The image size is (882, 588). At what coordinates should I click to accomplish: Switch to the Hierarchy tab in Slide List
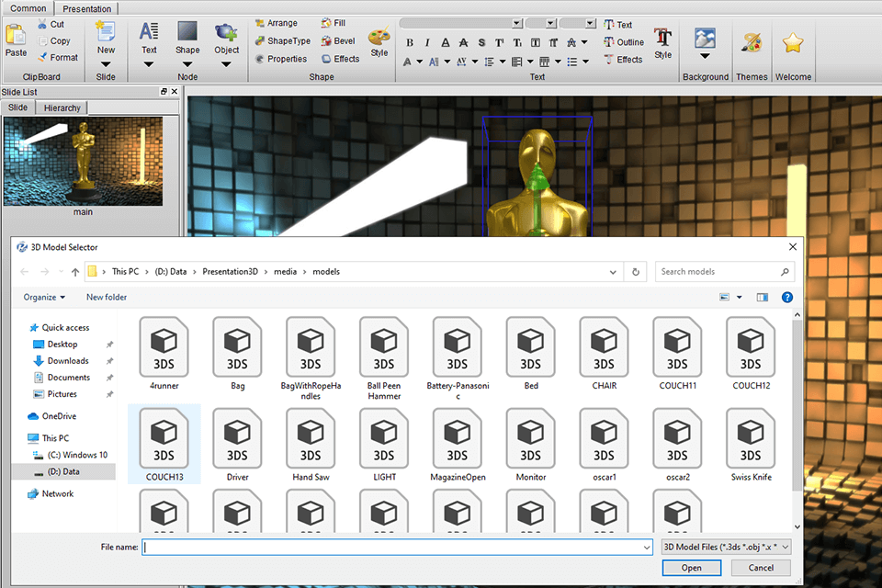point(61,107)
